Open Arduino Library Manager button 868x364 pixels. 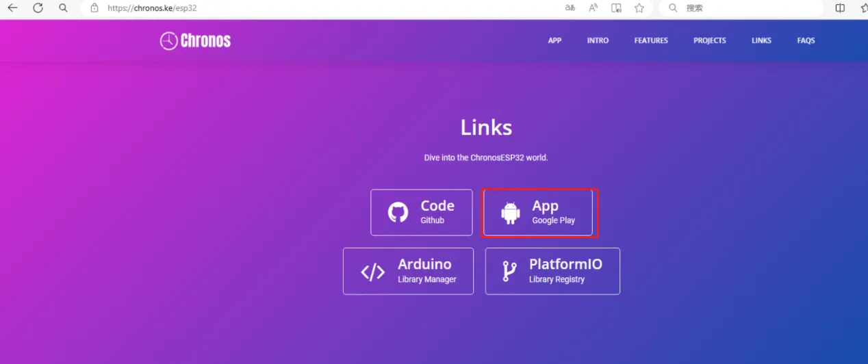[408, 271]
